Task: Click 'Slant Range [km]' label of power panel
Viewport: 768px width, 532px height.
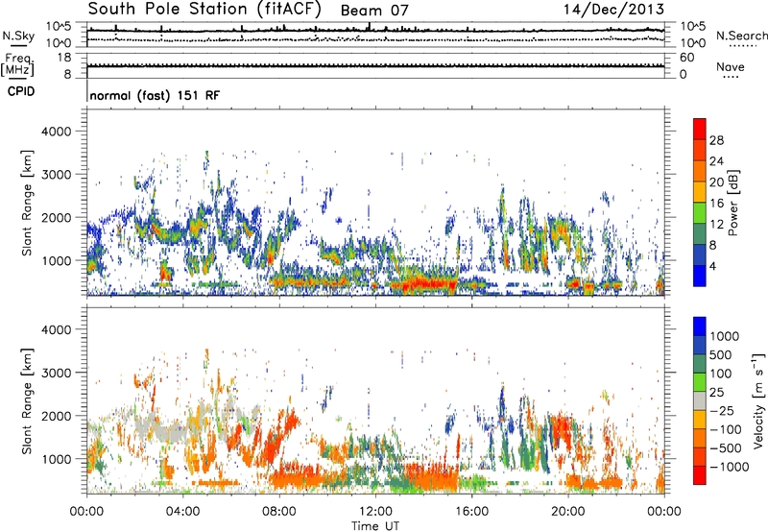Action: click(x=27, y=203)
